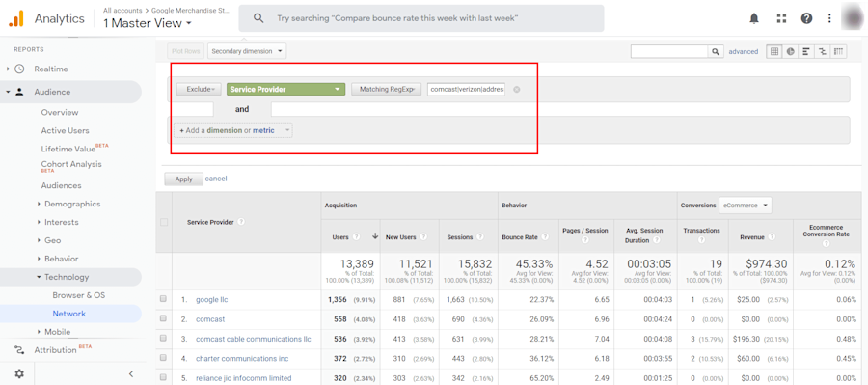
Task: Show help for Revenue metric
Action: pyautogui.click(x=772, y=237)
